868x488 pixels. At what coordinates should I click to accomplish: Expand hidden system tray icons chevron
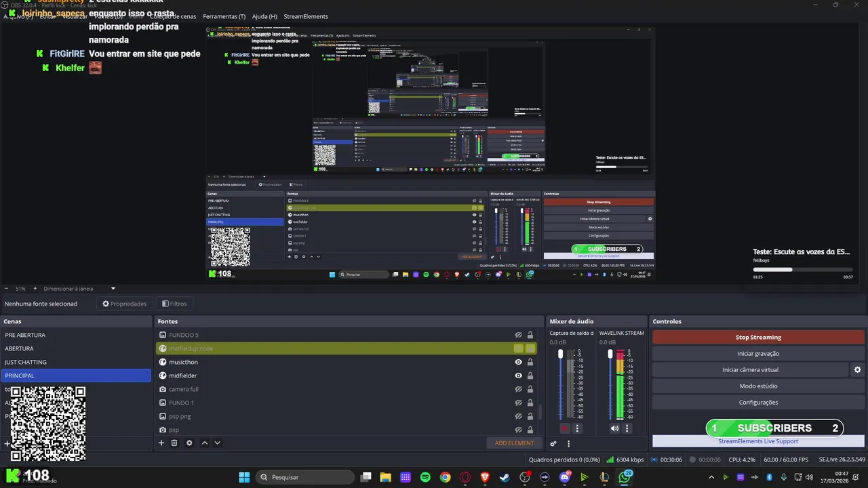(x=711, y=477)
